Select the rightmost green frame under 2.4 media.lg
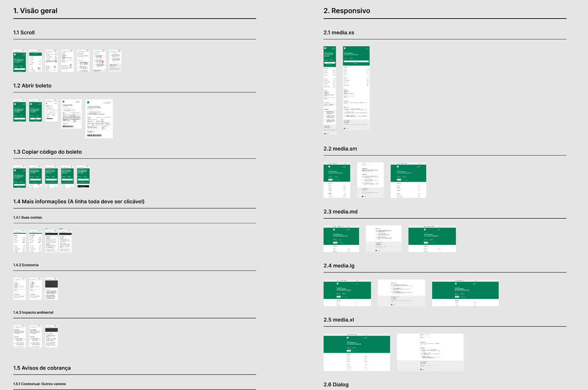The height and width of the screenshot is (390, 588). pos(465,293)
